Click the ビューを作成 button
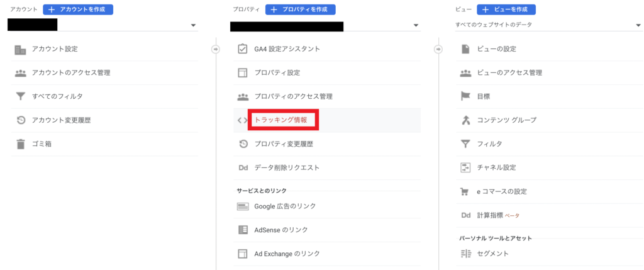The image size is (644, 270). click(x=506, y=9)
